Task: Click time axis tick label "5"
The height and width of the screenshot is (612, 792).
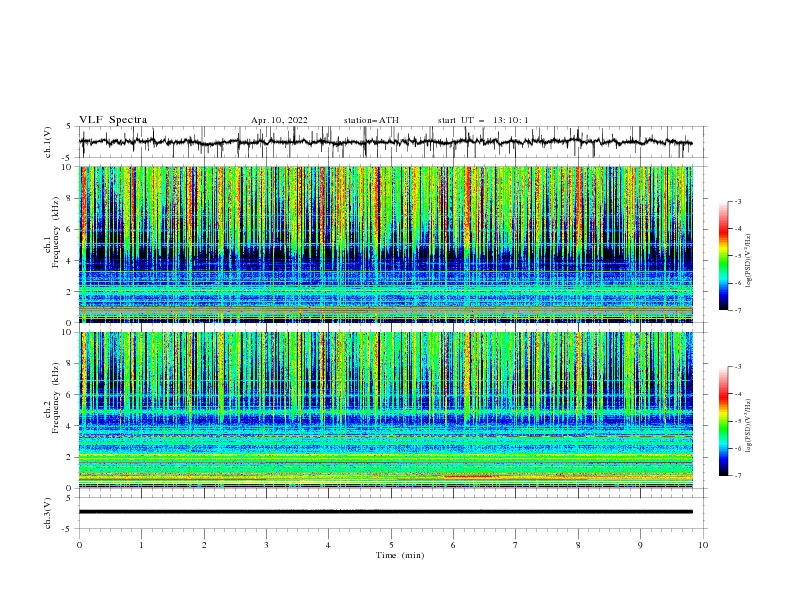Action: tap(391, 545)
